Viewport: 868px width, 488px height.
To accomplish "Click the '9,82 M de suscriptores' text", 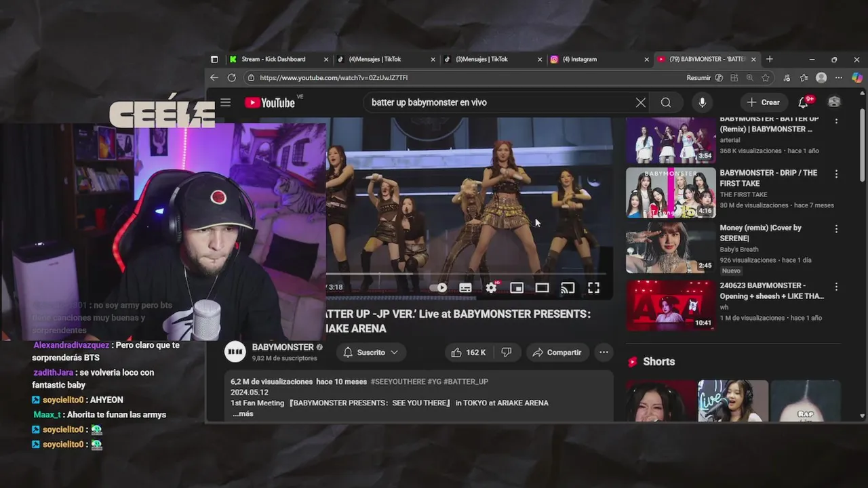I will click(284, 359).
